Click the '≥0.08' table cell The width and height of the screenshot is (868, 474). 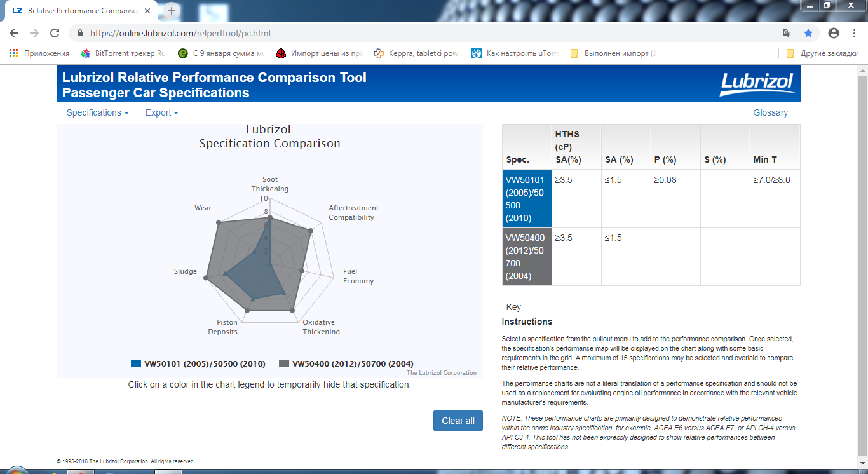pyautogui.click(x=675, y=199)
